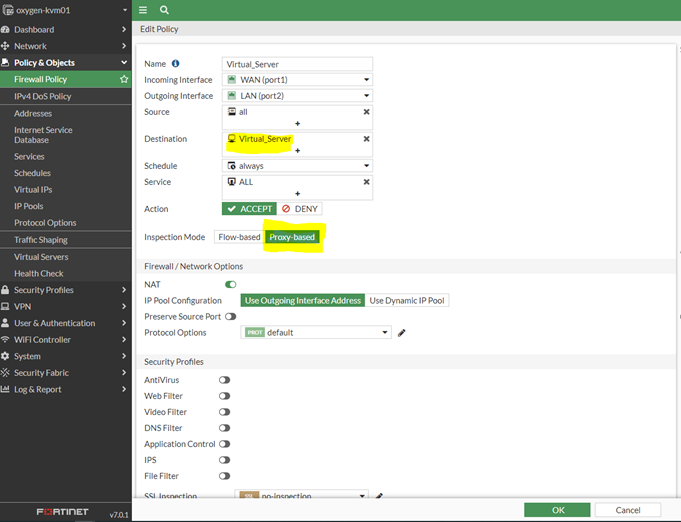
Task: Click the search magnifier icon
Action: pos(164,10)
